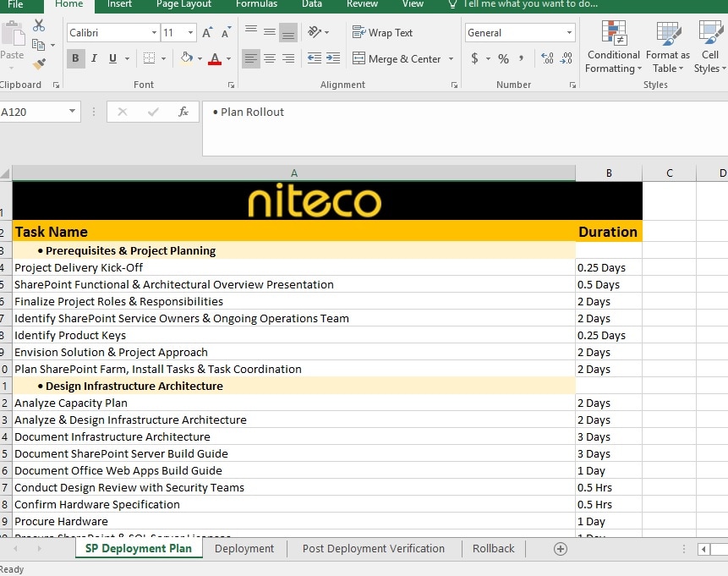Screen dimensions: 728x576
Task: Open font name Calibri dropdown
Action: 154,32
